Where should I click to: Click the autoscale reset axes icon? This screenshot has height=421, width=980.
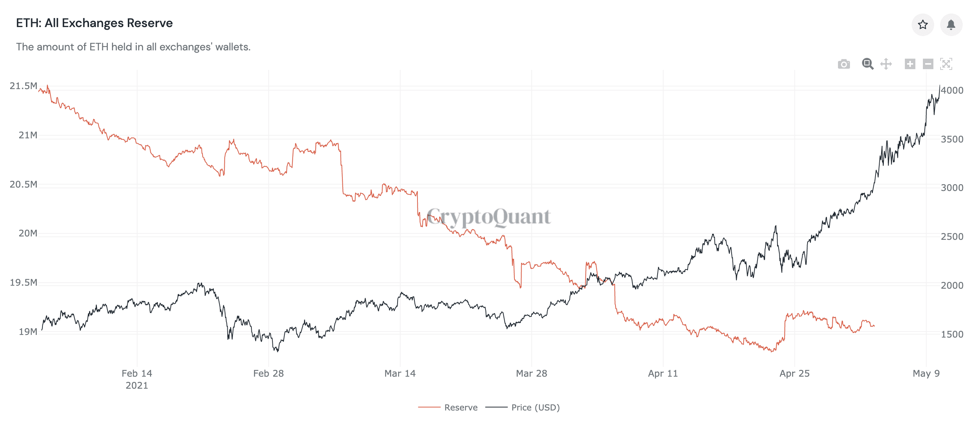pyautogui.click(x=946, y=64)
